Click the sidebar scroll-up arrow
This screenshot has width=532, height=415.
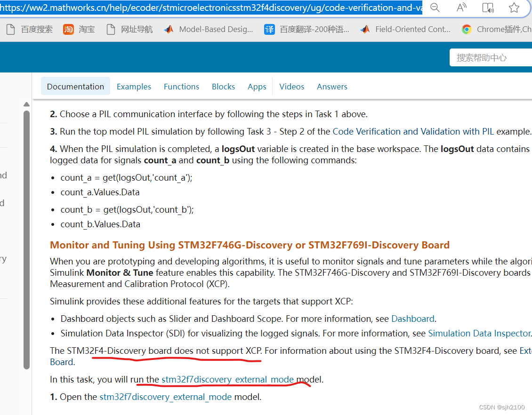26,104
